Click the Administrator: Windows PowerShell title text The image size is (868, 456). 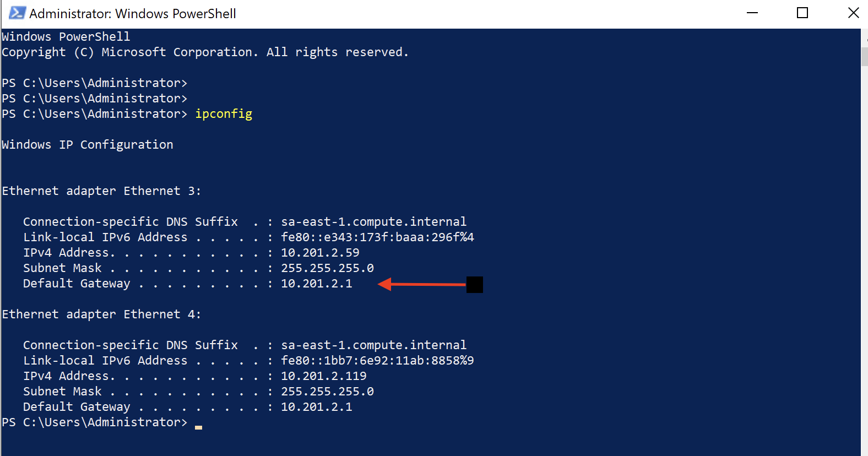[x=133, y=14]
